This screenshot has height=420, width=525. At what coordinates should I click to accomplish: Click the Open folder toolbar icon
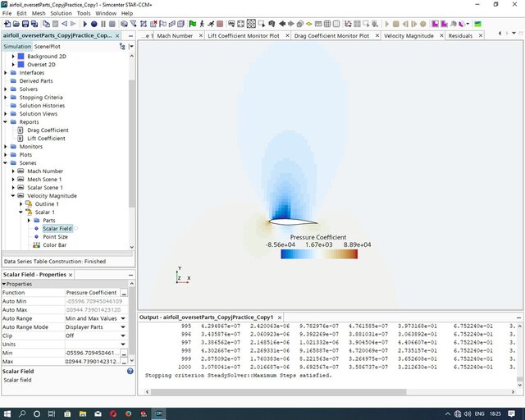16,24
